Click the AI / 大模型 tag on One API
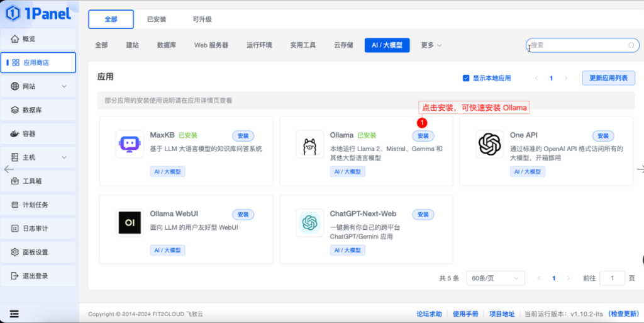This screenshot has width=644, height=323. 528,171
